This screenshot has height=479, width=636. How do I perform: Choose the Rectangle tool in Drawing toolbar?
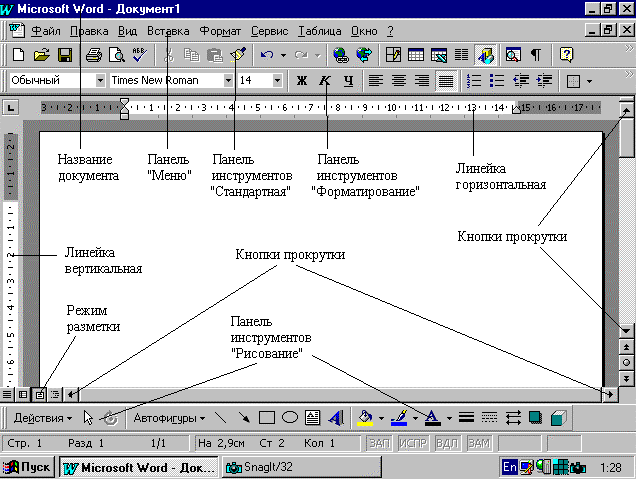pyautogui.click(x=267, y=417)
